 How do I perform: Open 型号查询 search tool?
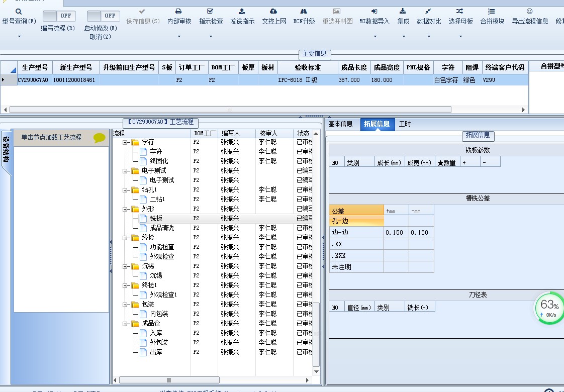click(19, 12)
